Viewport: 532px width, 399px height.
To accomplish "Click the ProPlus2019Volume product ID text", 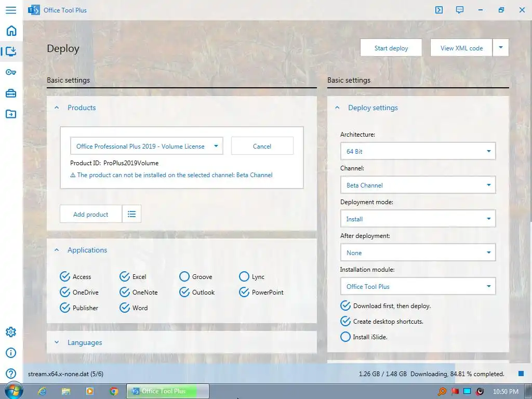I will 131,163.
